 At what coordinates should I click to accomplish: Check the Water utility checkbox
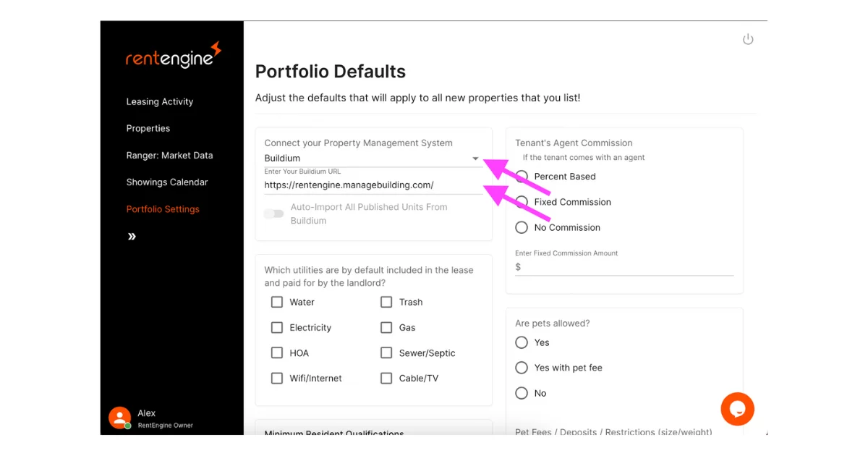[277, 303]
